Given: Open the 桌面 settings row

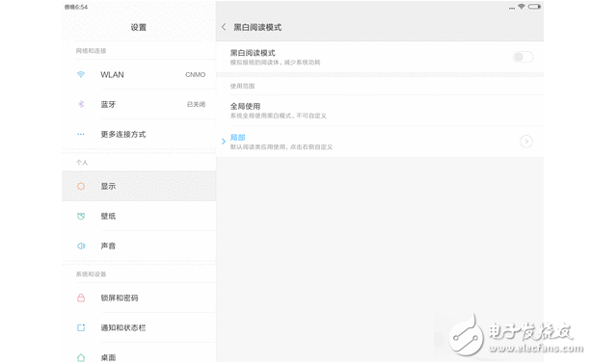Looking at the screenshot, I should point(139,353).
